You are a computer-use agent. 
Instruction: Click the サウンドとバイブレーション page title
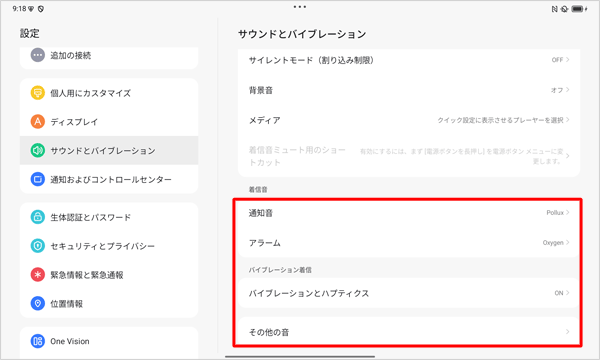[302, 34]
